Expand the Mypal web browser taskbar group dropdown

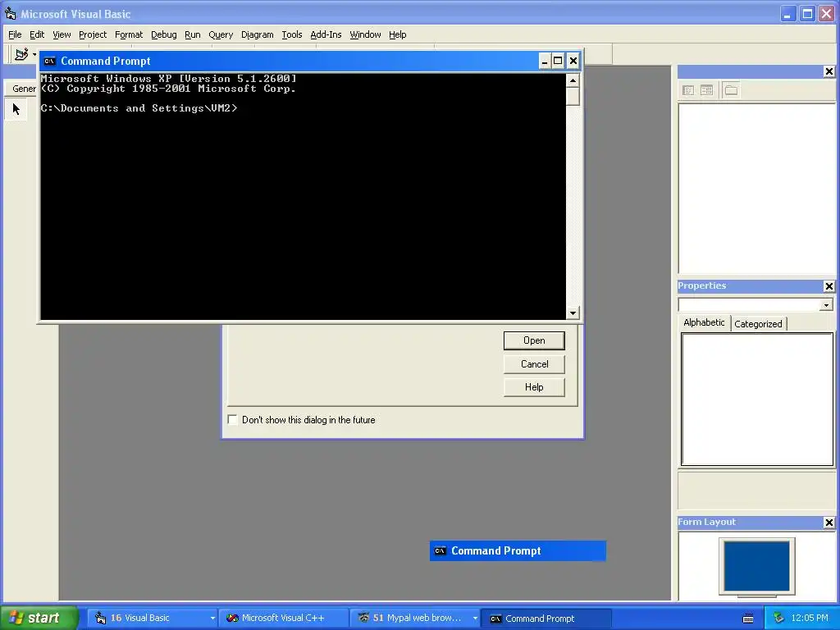tap(475, 619)
